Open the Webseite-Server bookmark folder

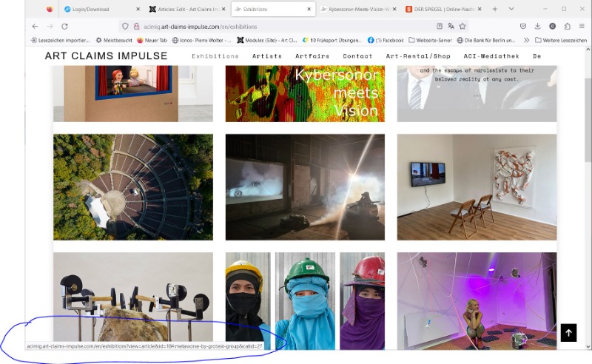click(430, 40)
